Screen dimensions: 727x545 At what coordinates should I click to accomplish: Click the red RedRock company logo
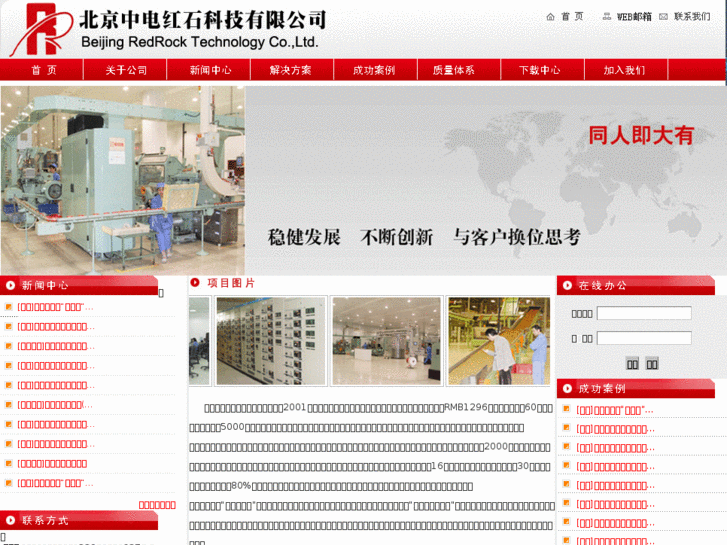[x=41, y=29]
